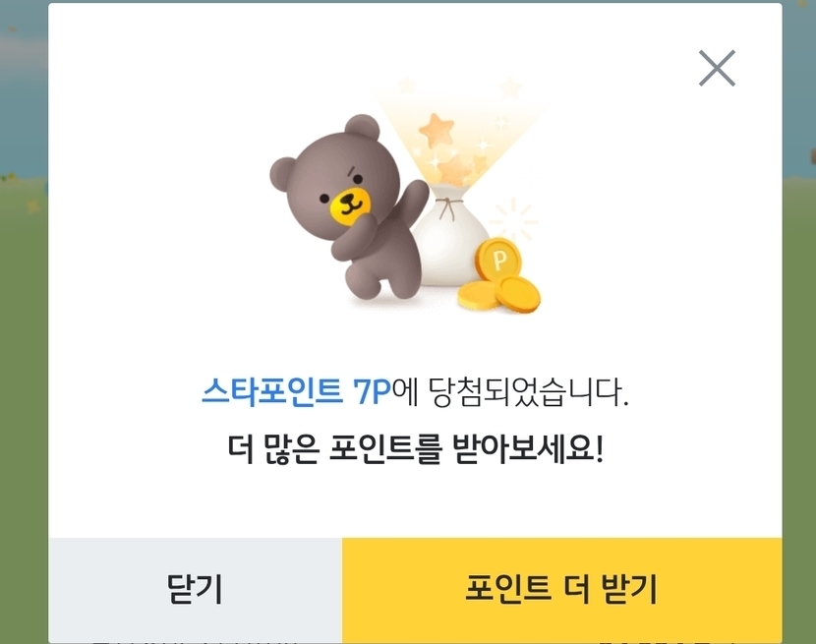The image size is (816, 644).
Task: Tap the large orange star above the bag
Action: [437, 130]
